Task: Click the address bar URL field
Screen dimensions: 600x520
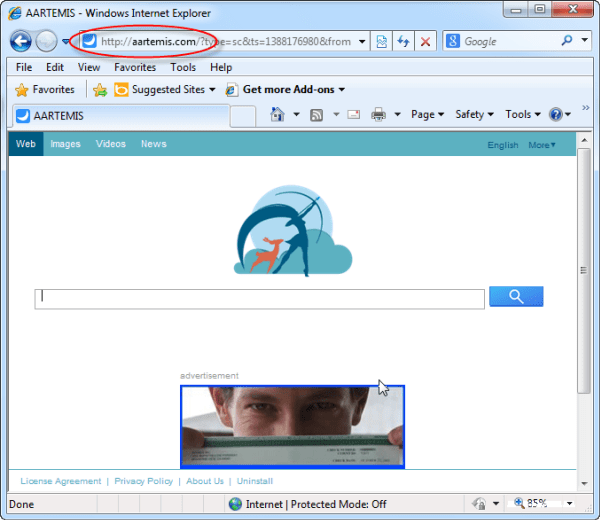Action: pyautogui.click(x=226, y=41)
